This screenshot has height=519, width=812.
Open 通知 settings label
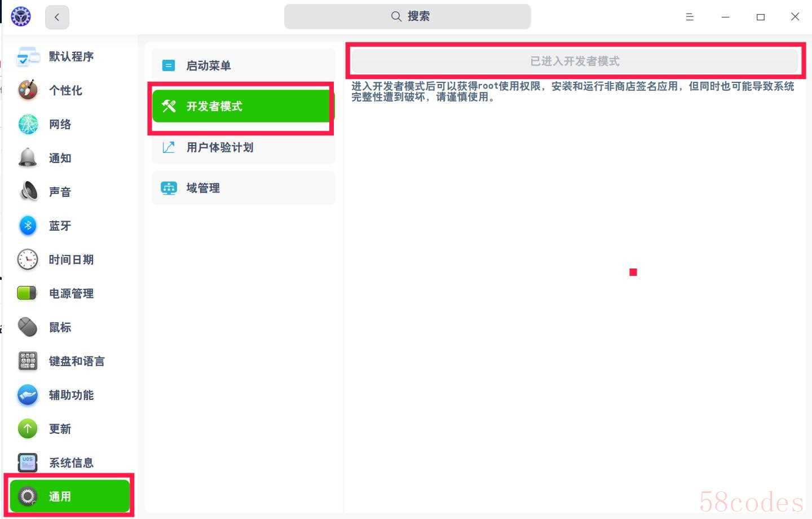point(60,158)
